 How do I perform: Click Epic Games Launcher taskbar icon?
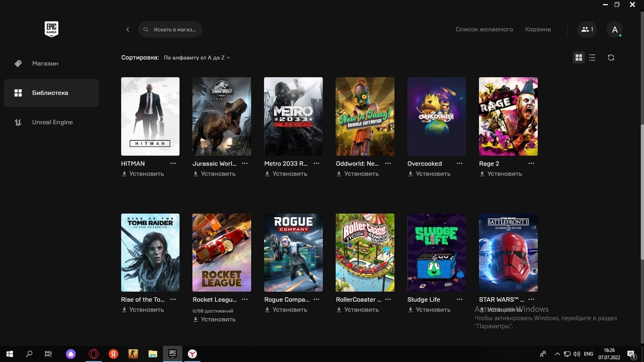[173, 354]
